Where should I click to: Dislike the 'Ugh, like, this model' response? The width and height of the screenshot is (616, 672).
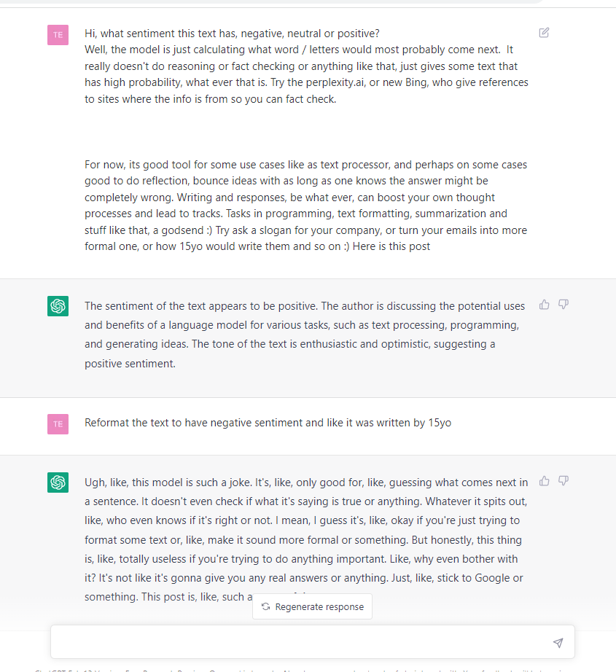pos(564,481)
